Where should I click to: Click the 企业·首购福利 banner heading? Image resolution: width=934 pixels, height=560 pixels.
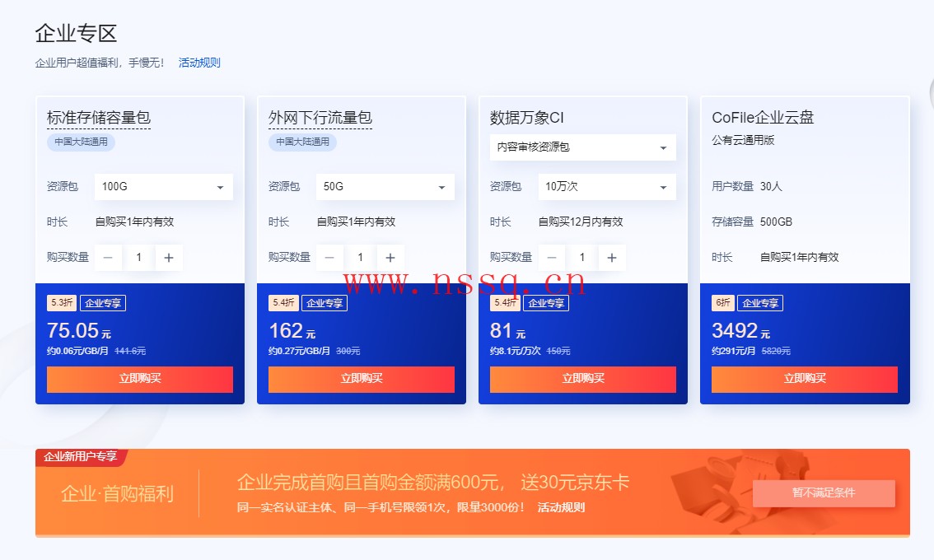(117, 494)
